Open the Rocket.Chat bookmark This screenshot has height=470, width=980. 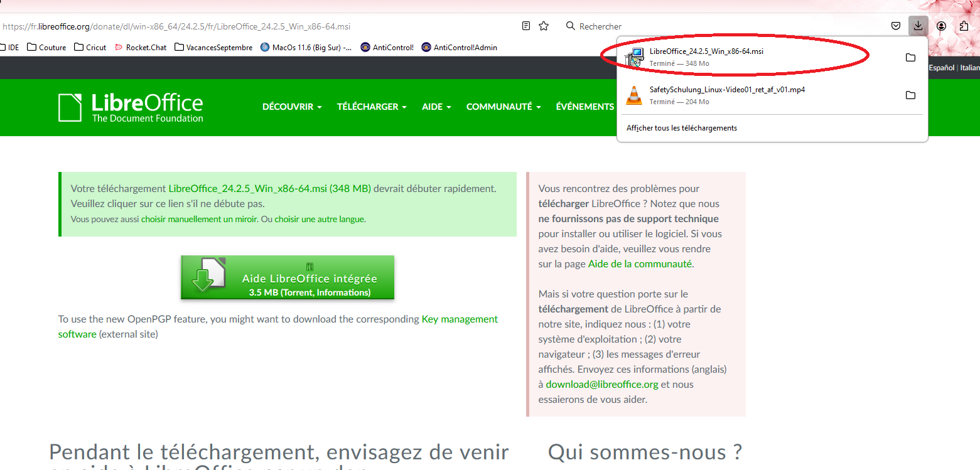141,47
